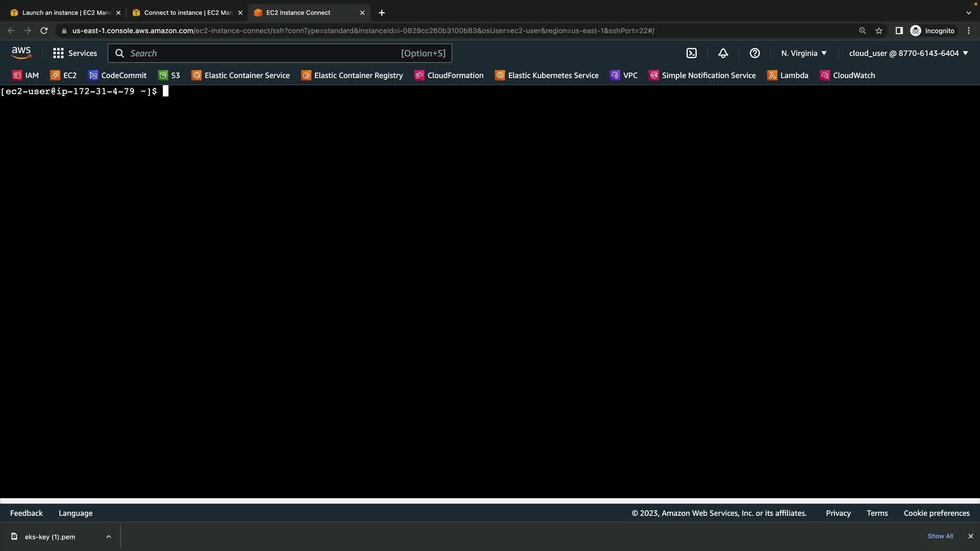This screenshot has height=551, width=980.
Task: Open the IAM service shortcut
Action: (x=26, y=76)
